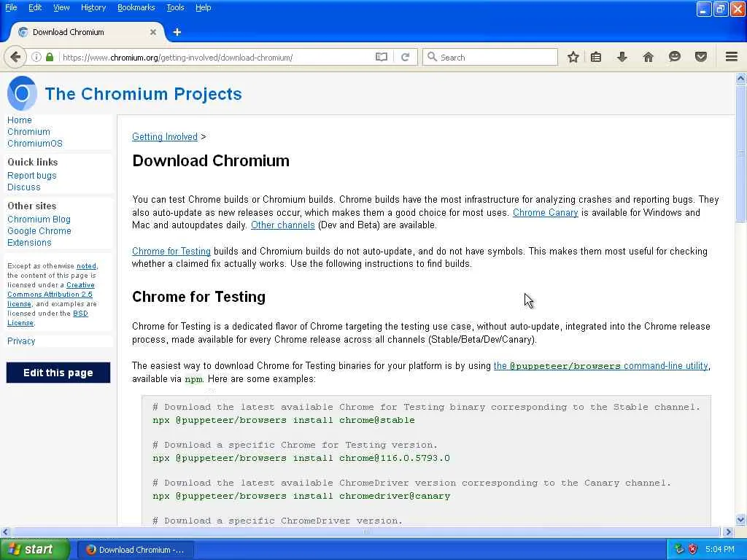Image resolution: width=747 pixels, height=560 pixels.
Task: Click the green padlock security icon
Action: point(50,57)
